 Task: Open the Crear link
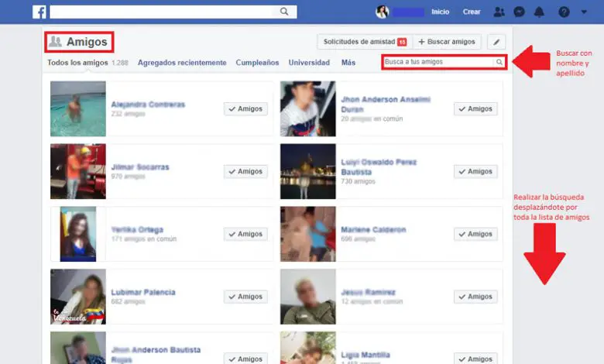(472, 12)
